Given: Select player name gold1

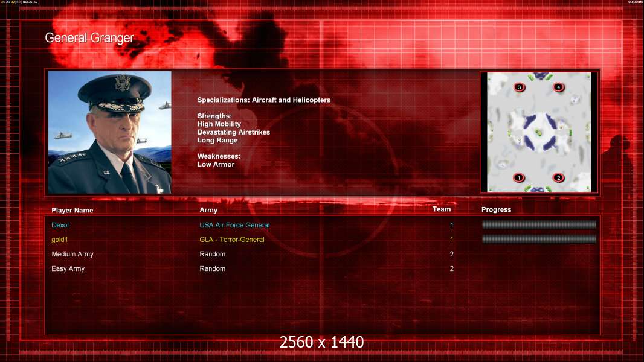Looking at the screenshot, I should click(x=60, y=240).
